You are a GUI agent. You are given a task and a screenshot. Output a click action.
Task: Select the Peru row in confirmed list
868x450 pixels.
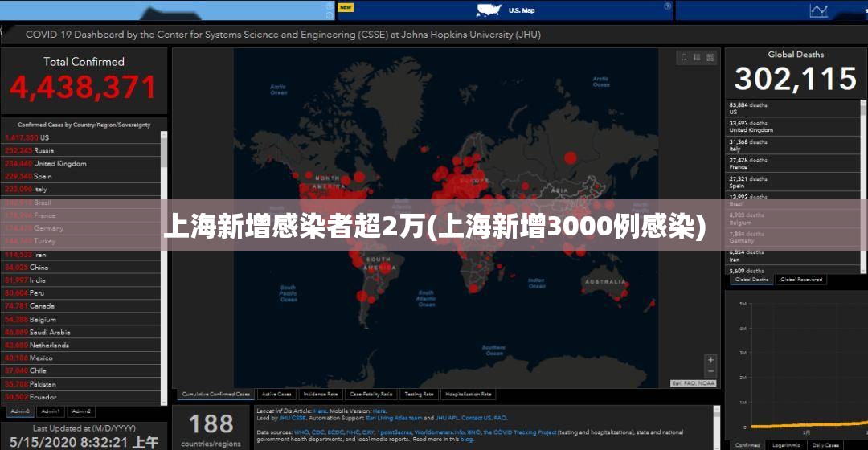pyautogui.click(x=82, y=293)
